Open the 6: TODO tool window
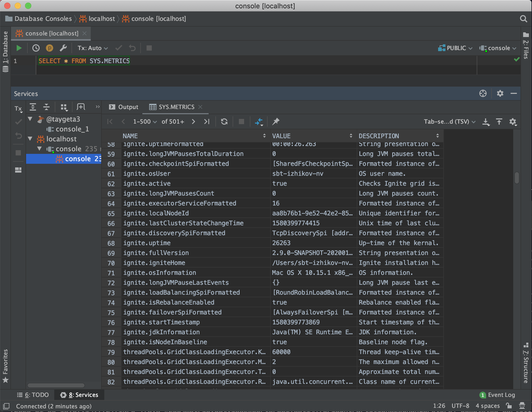 point(33,395)
